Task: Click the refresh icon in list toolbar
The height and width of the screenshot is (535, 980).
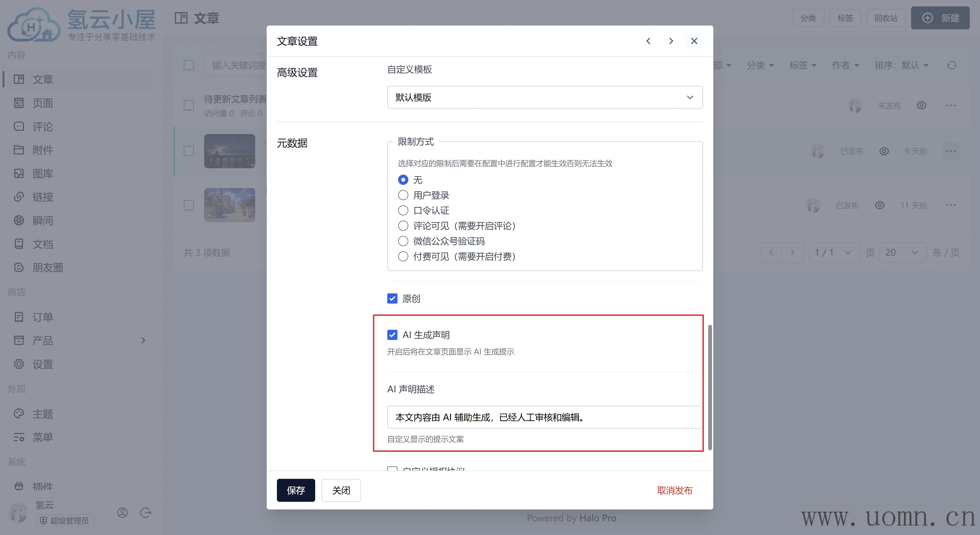Action: [952, 65]
